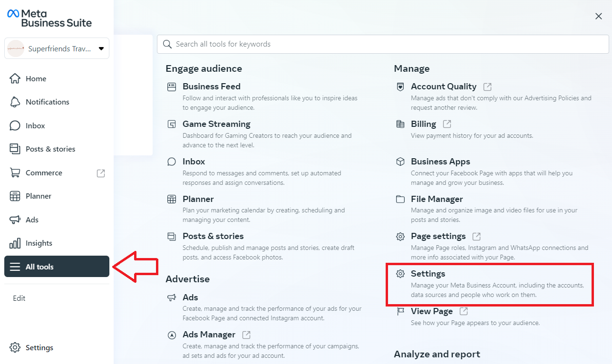Image resolution: width=612 pixels, height=364 pixels.
Task: Click the Commerce cart icon
Action: [x=15, y=172]
